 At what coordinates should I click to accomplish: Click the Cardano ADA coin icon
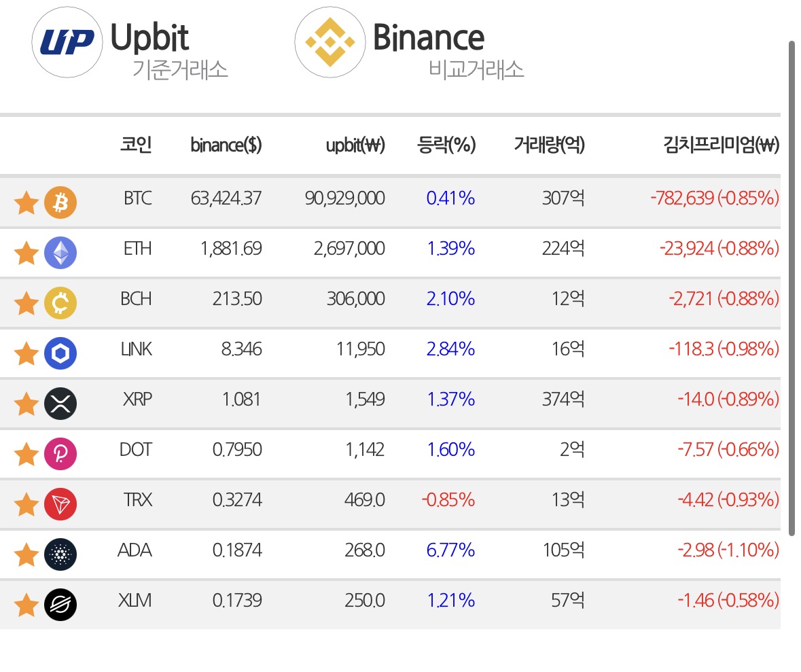tap(60, 554)
